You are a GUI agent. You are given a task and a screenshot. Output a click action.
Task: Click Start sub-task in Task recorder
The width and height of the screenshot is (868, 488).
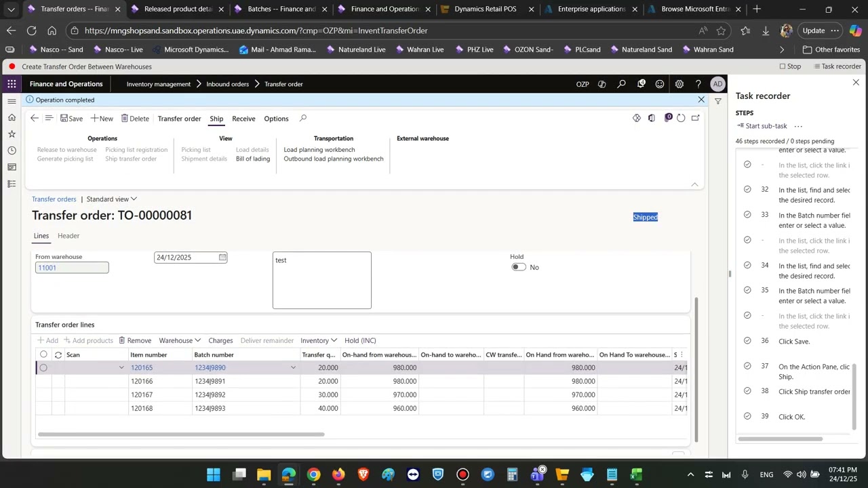pyautogui.click(x=762, y=126)
